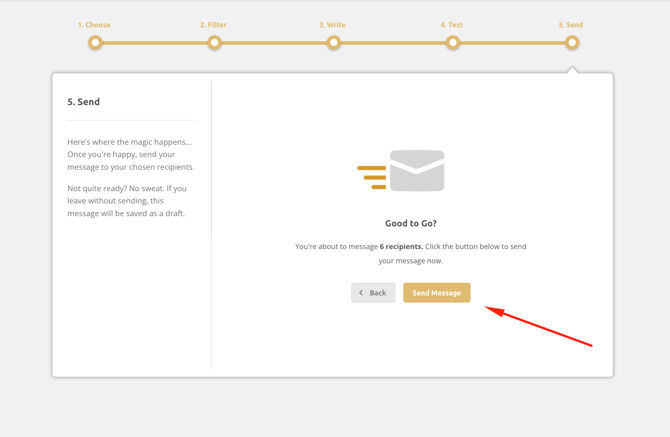
Task: Click the progress line between Test and Send
Action: (512, 43)
